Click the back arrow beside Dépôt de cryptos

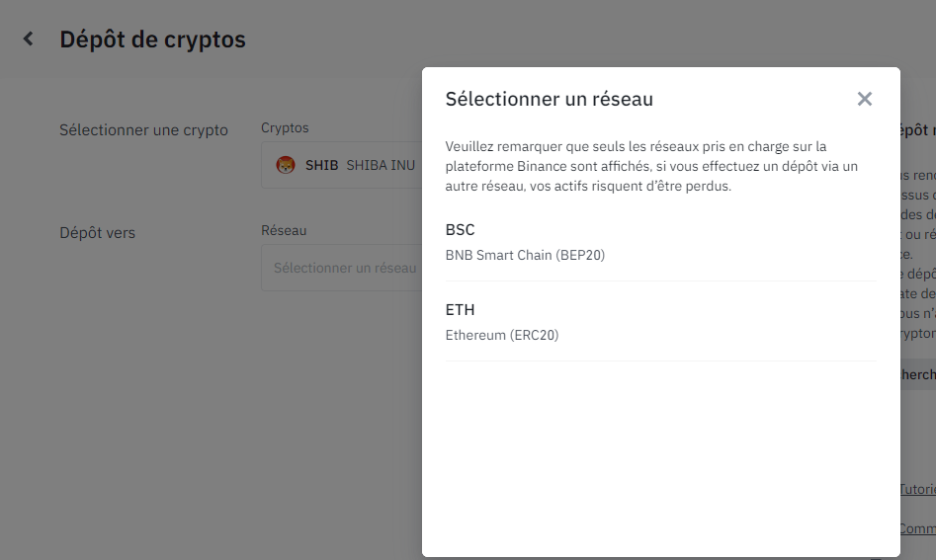pos(29,40)
